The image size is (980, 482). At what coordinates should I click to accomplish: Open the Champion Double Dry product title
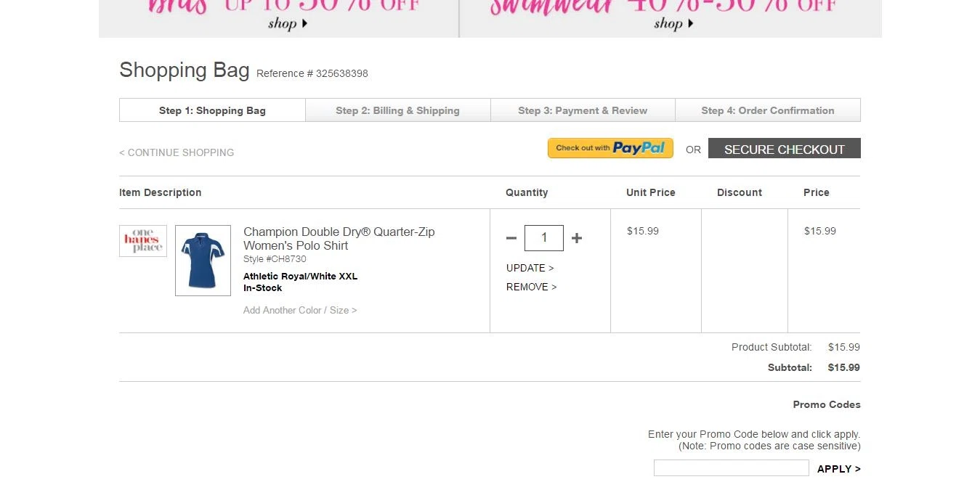coord(339,238)
